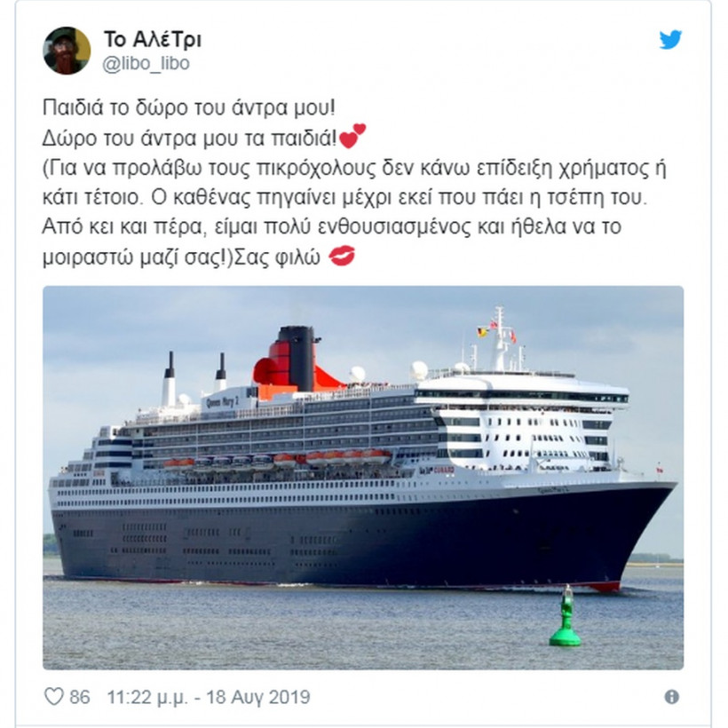Click the 18 Αυγ 2019 date text
The height and width of the screenshot is (728, 728).
point(258,697)
